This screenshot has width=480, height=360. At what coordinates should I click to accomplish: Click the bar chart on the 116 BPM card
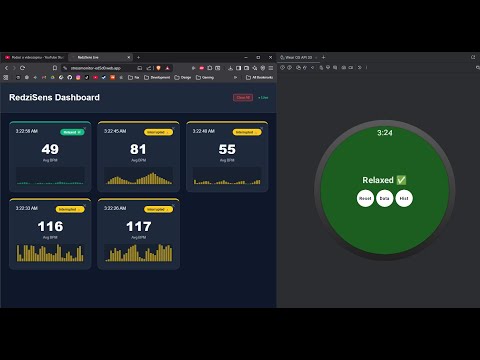pos(50,253)
